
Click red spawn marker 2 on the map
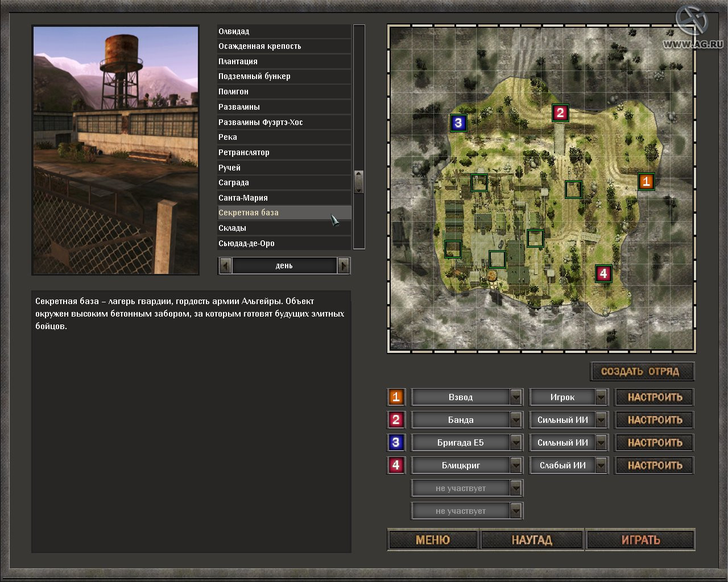560,113
